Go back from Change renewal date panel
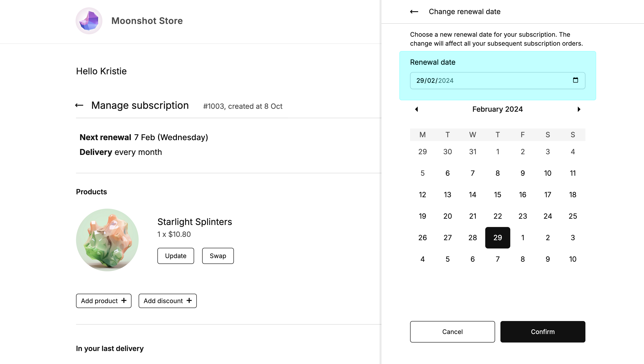Screen dimensions: 644x364 (414, 12)
